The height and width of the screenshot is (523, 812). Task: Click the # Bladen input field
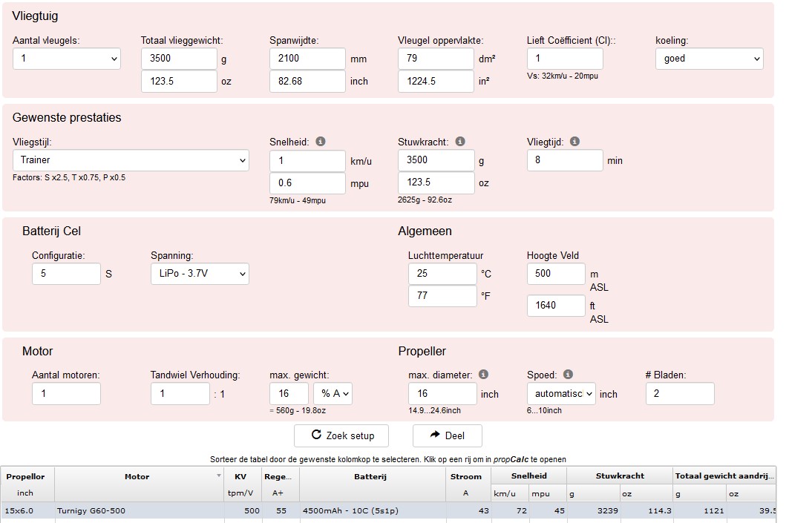pyautogui.click(x=680, y=393)
